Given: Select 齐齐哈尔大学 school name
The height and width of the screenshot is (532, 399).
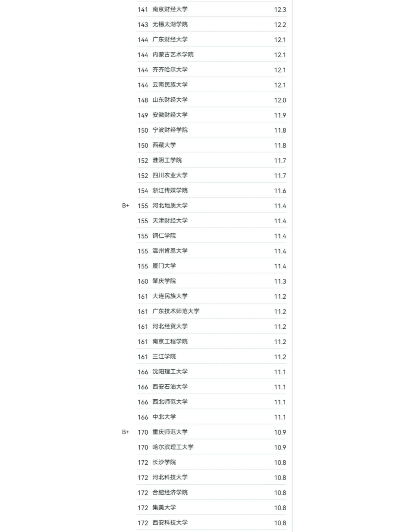Looking at the screenshot, I should pyautogui.click(x=170, y=70).
